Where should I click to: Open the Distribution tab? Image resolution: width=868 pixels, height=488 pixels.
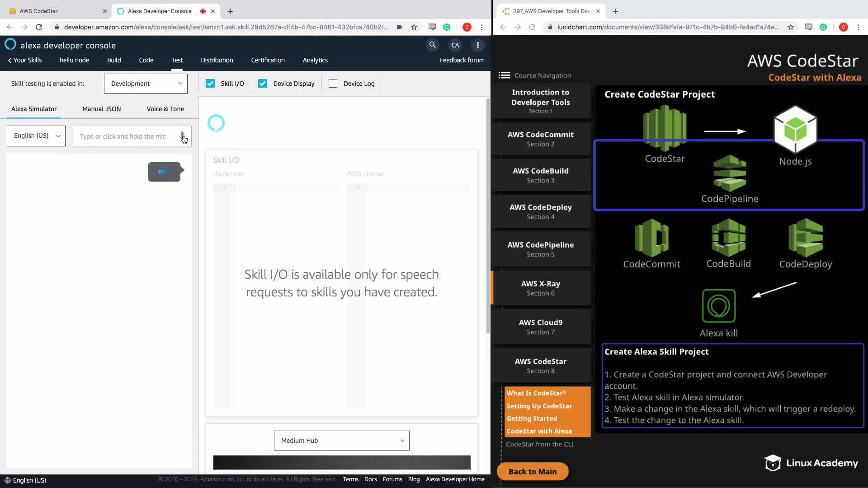217,60
